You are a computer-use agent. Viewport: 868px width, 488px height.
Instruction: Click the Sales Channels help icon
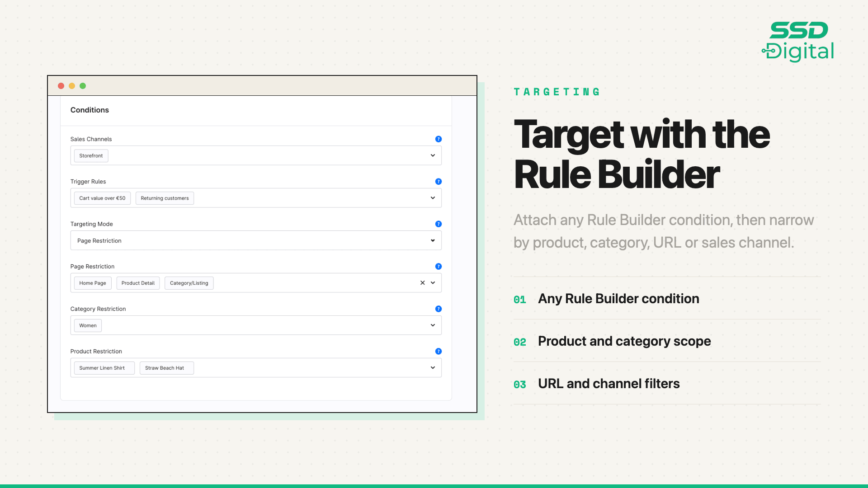(438, 139)
